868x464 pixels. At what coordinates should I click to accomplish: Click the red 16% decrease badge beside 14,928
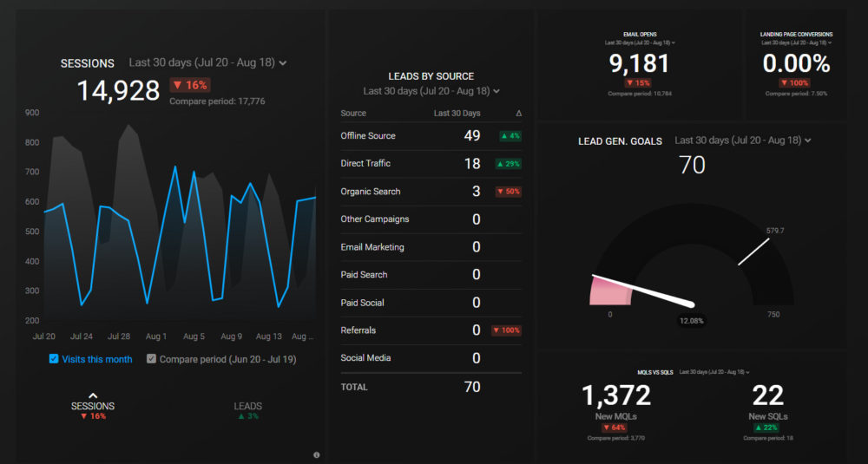click(190, 85)
